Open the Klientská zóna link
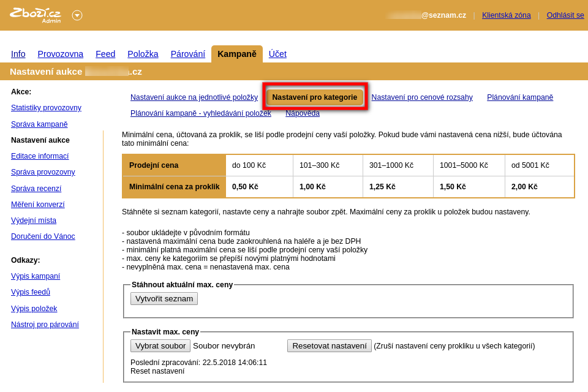 tap(506, 15)
